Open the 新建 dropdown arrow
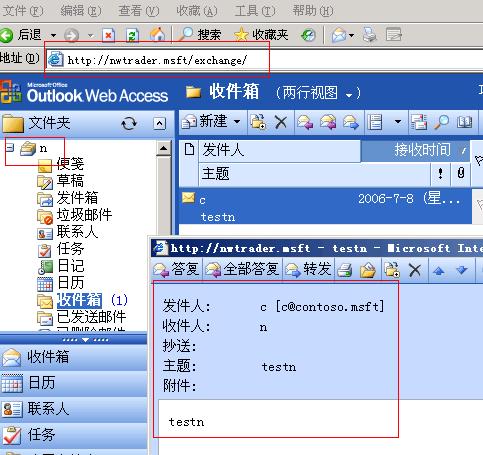The image size is (483, 455). (x=237, y=122)
